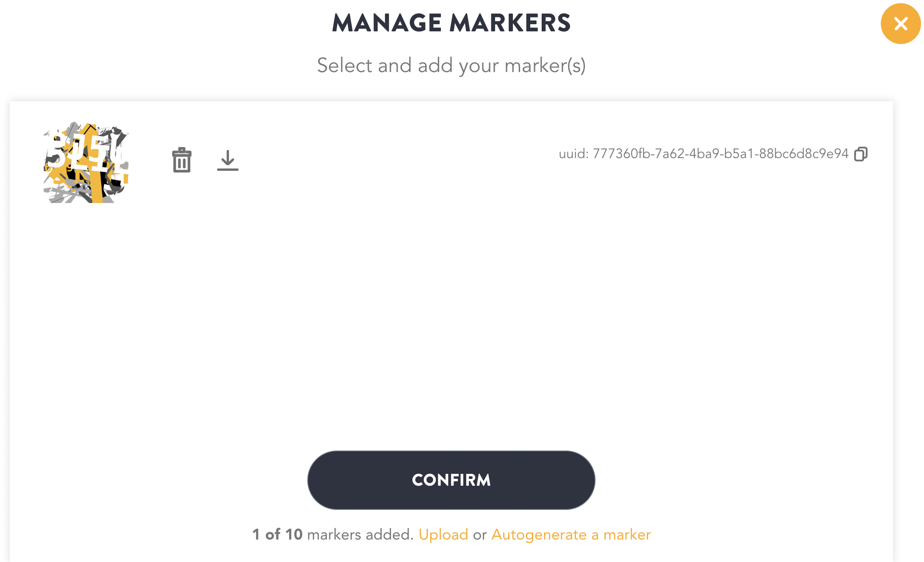The image size is (924, 562).
Task: Pick the marker preview image
Action: point(86,162)
